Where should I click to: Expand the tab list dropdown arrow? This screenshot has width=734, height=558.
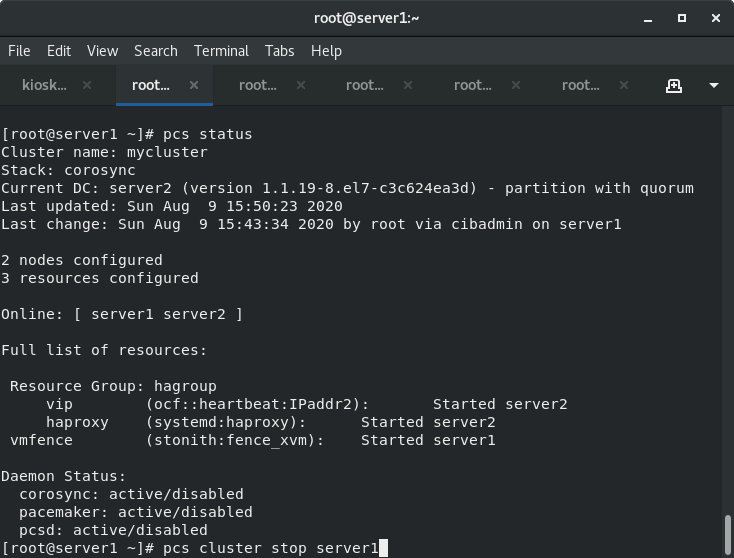714,86
